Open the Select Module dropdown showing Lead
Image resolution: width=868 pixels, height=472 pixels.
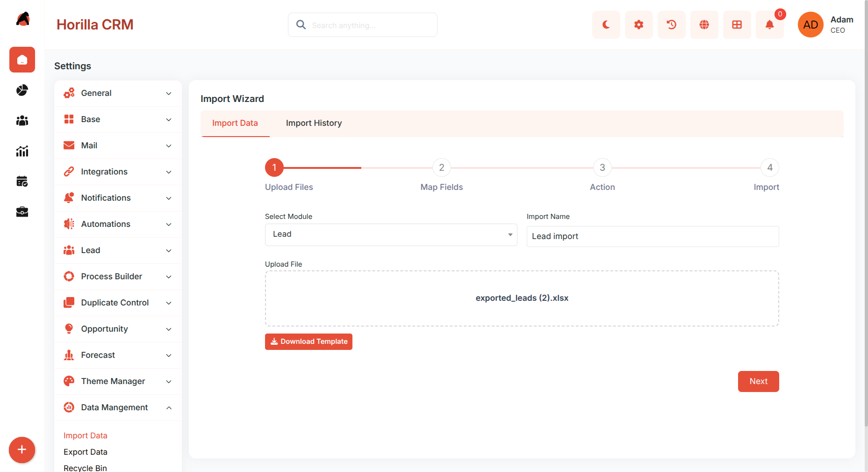391,234
